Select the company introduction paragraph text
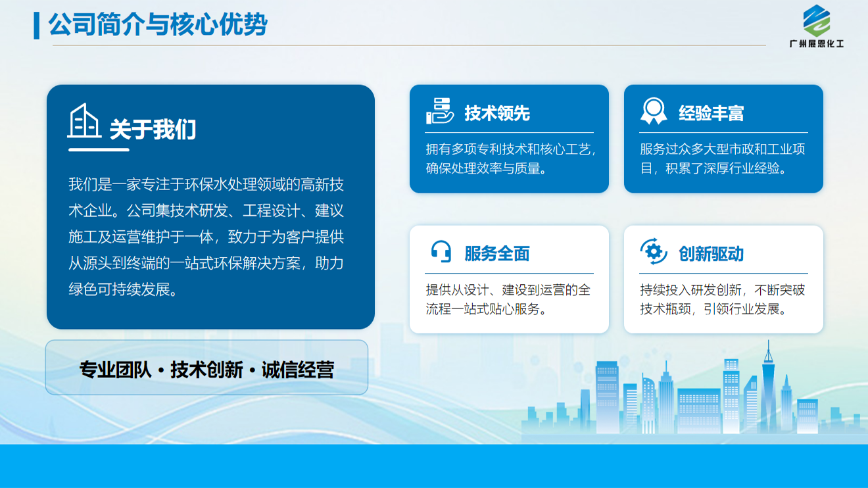 point(206,237)
